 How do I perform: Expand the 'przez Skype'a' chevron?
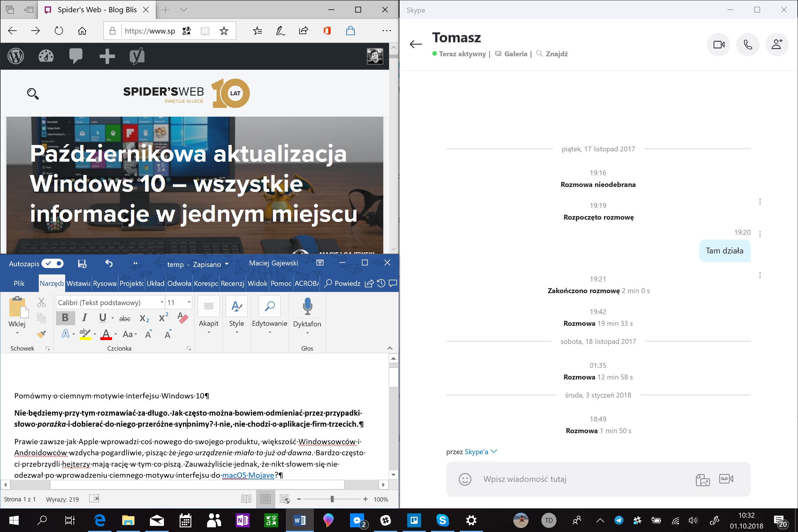click(494, 452)
